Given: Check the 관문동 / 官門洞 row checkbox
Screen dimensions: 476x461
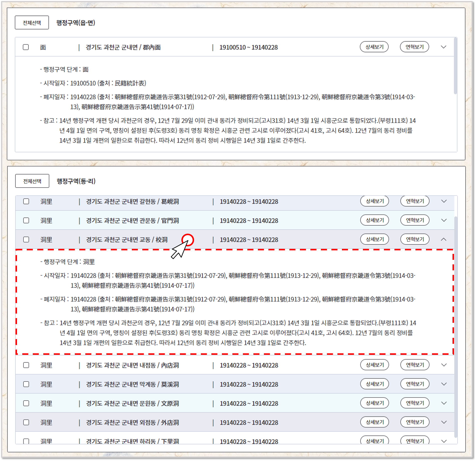Looking at the screenshot, I should (x=26, y=221).
